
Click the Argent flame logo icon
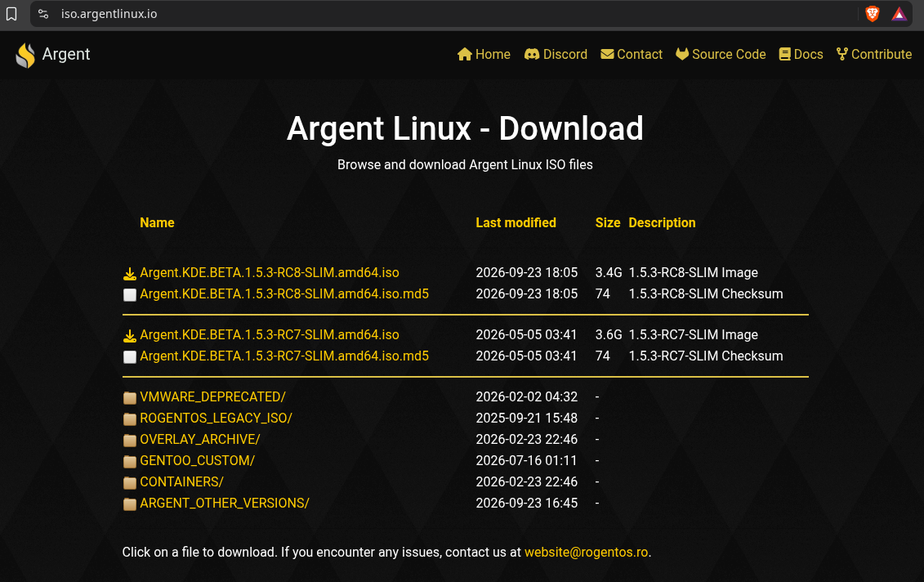click(25, 55)
